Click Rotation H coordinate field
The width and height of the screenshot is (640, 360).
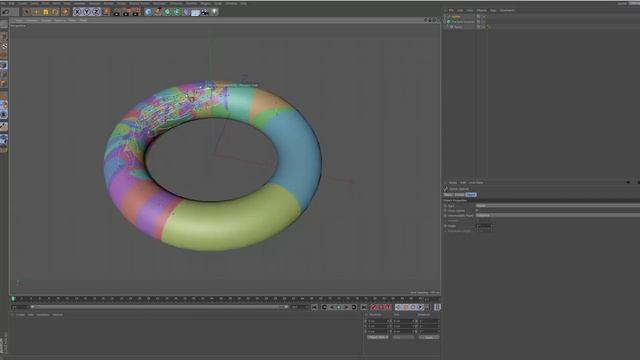429,321
